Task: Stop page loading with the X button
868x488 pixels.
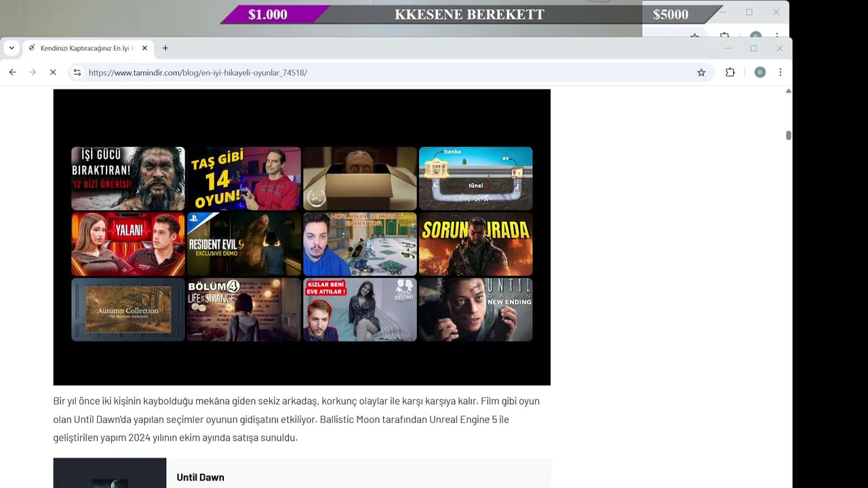Action: [x=53, y=73]
